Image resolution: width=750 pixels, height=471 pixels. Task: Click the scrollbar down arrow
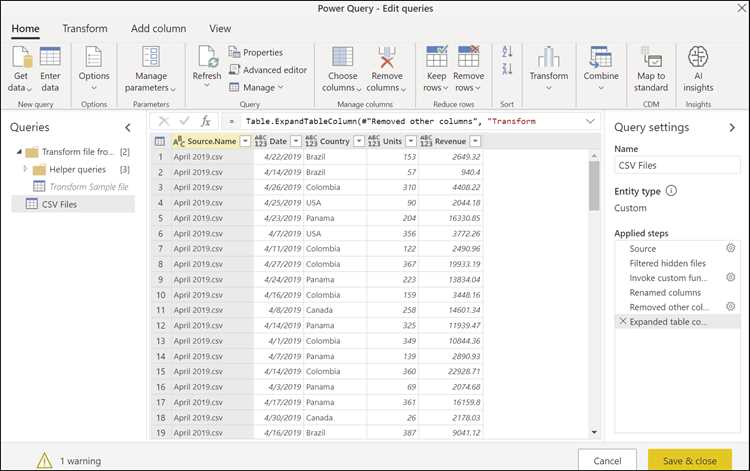point(594,432)
